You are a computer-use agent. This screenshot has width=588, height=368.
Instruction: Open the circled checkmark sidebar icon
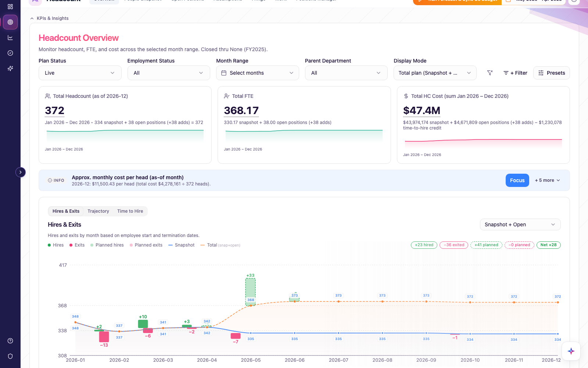(x=10, y=53)
